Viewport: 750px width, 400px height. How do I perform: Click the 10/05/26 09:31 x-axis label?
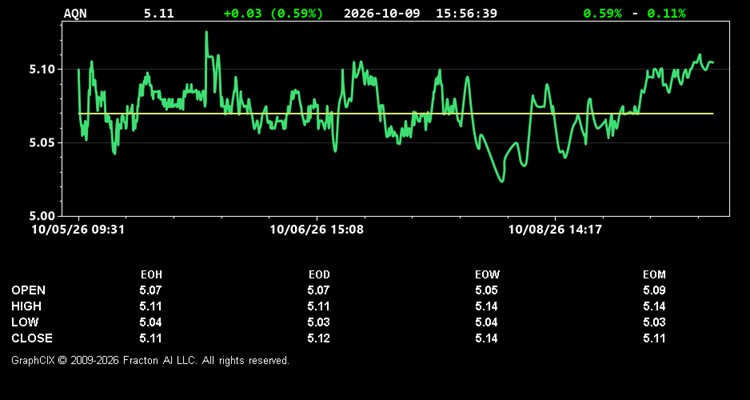point(78,230)
